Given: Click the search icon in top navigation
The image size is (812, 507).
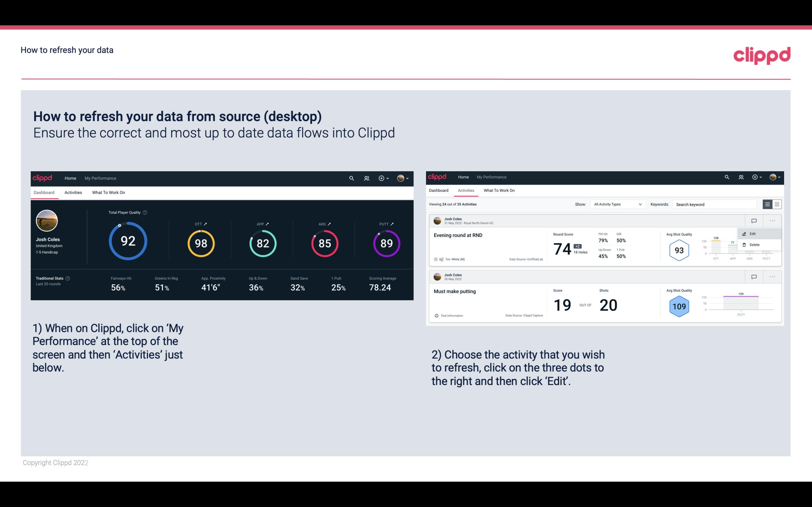Looking at the screenshot, I should point(351,178).
